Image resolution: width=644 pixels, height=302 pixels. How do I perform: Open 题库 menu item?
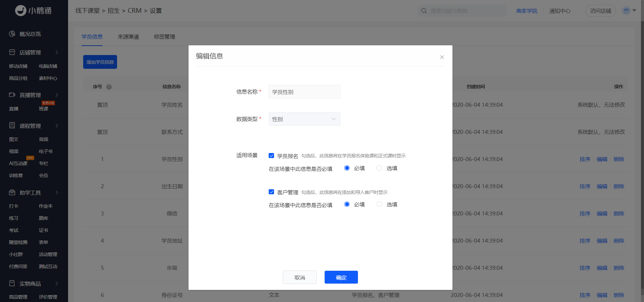(44, 218)
